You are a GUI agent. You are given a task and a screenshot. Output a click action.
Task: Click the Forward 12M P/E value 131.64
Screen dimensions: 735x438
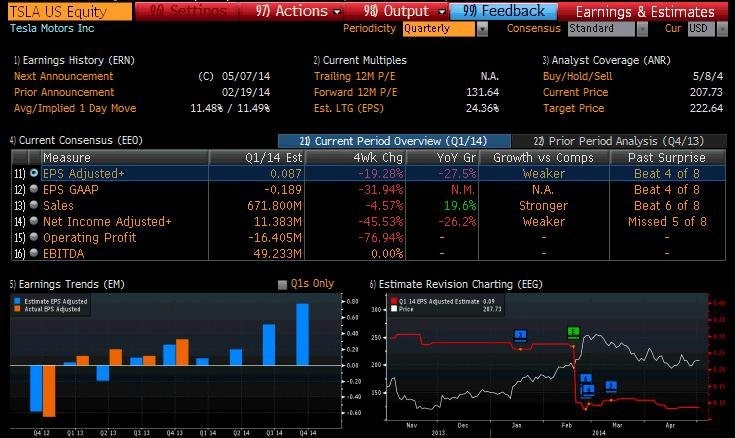(x=482, y=92)
